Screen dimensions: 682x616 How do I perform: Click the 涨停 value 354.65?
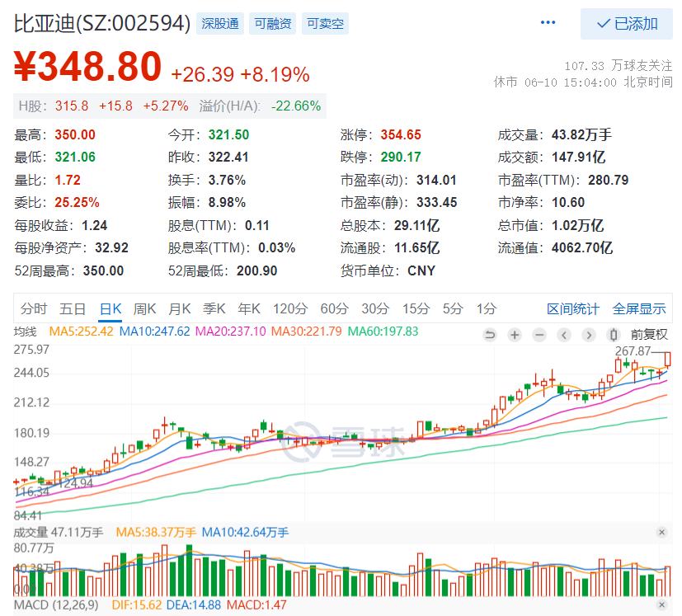401,135
